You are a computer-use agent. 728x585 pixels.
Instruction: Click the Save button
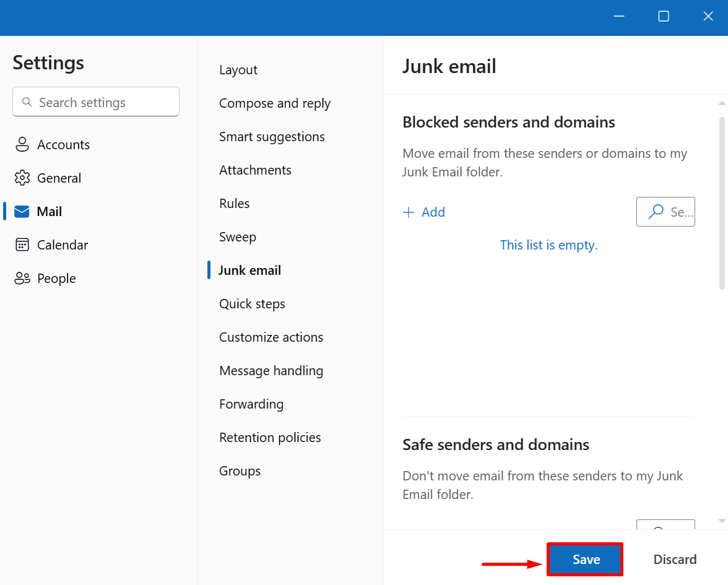point(585,560)
